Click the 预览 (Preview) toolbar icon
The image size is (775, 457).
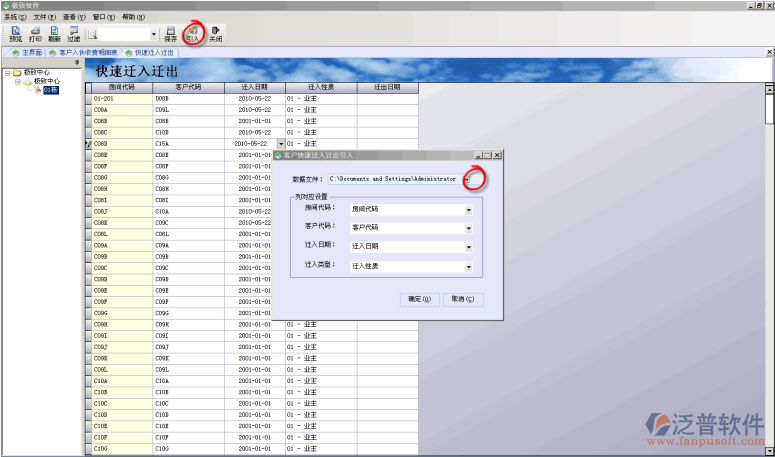15,33
